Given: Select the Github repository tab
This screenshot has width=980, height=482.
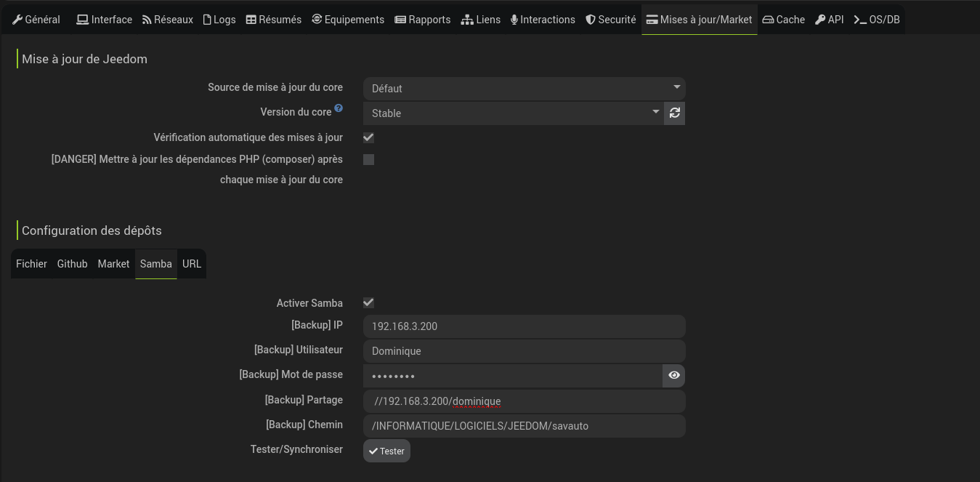Looking at the screenshot, I should [73, 264].
